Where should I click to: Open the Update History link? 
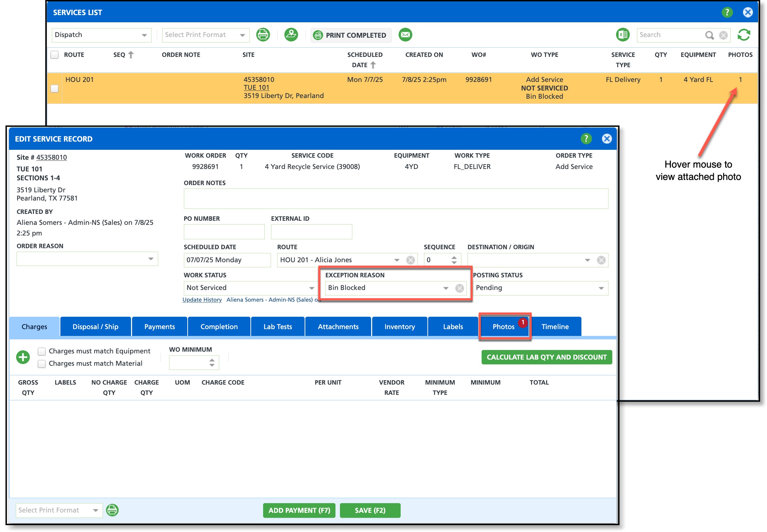(202, 300)
